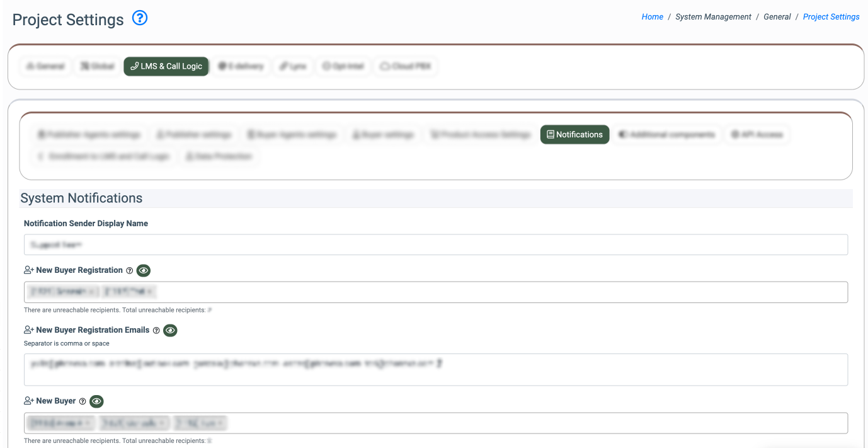
Task: Click help icon beside New Buyer Registration Emails
Action: [x=156, y=330]
